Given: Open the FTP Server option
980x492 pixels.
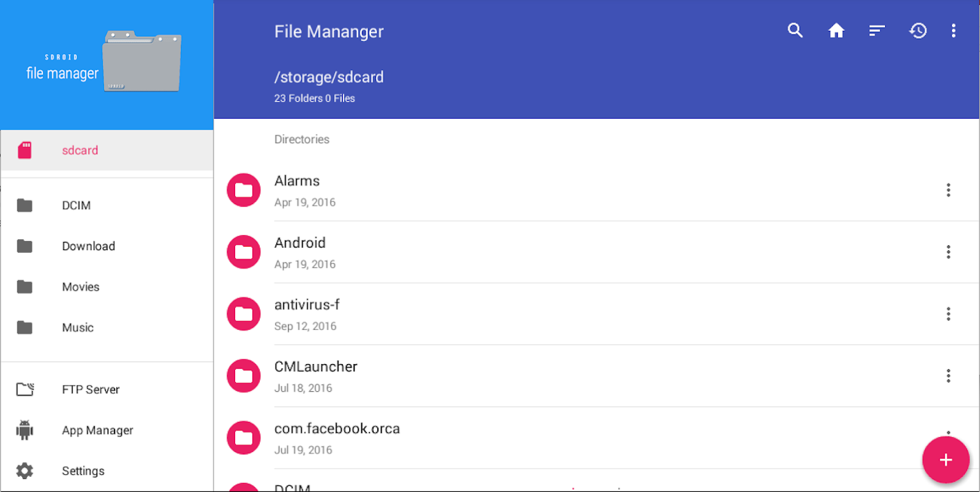Looking at the screenshot, I should (90, 389).
